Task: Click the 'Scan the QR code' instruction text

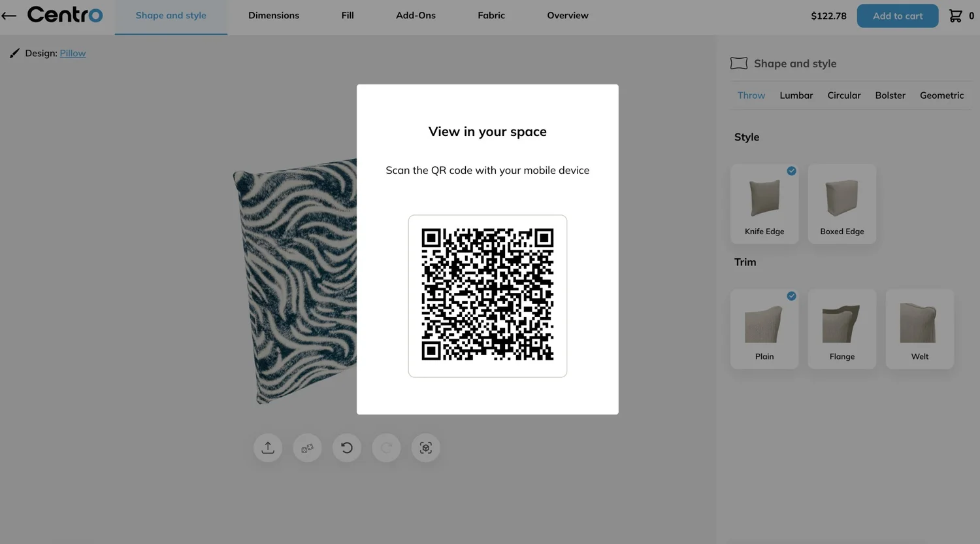Action: coord(487,170)
